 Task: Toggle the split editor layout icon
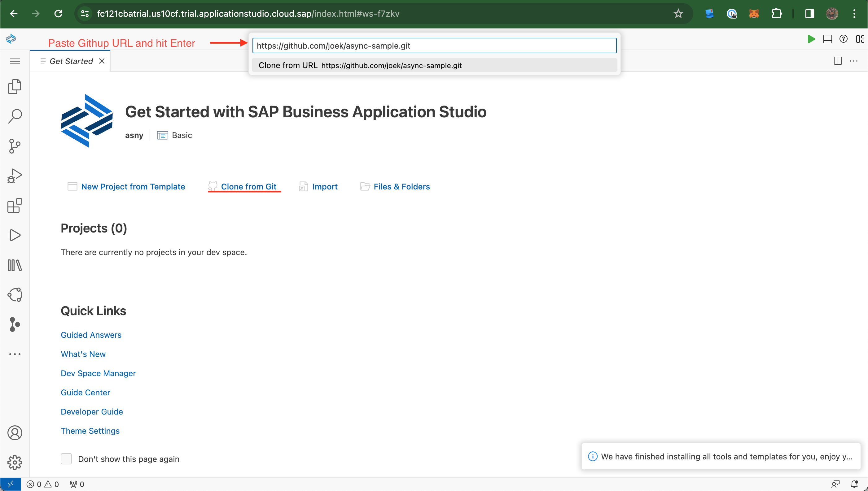(x=838, y=59)
